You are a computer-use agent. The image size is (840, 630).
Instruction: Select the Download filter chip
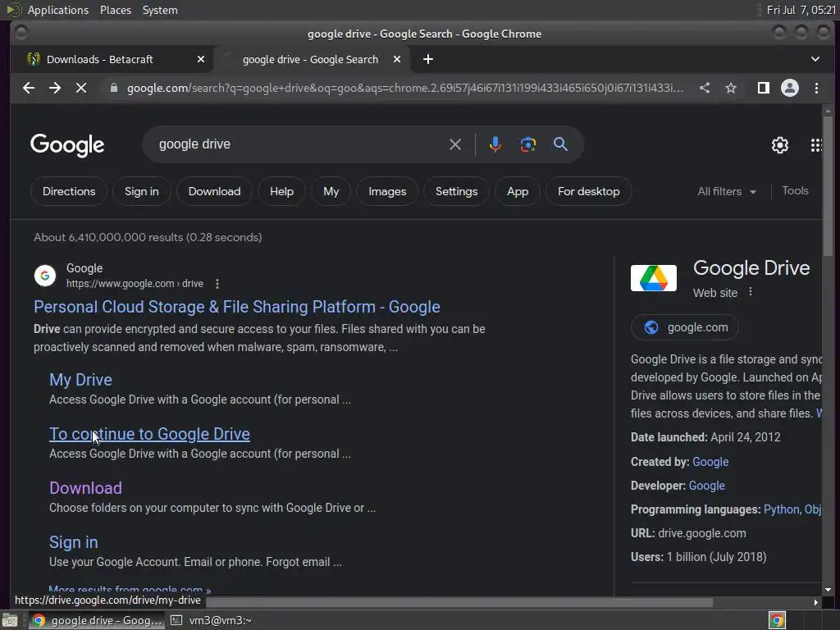click(214, 191)
